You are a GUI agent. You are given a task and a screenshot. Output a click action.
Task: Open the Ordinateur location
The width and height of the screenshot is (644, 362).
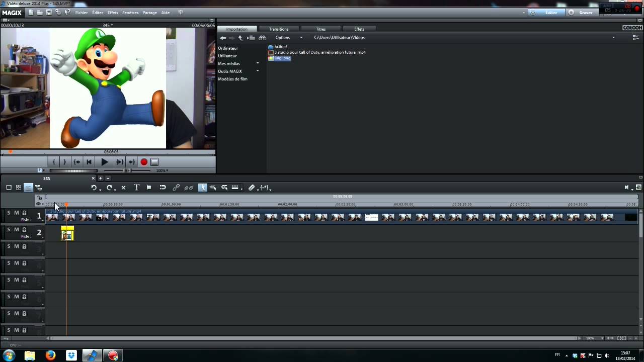pyautogui.click(x=228, y=48)
